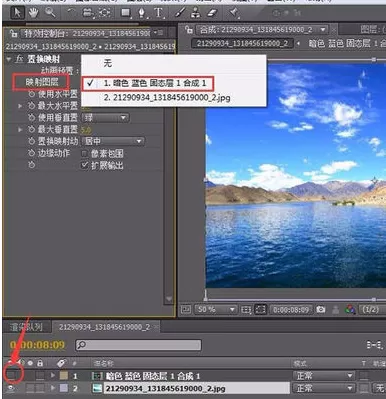386x399 pixels.
Task: Select the Unified Camera tool
Action: pyautogui.click(x=88, y=13)
